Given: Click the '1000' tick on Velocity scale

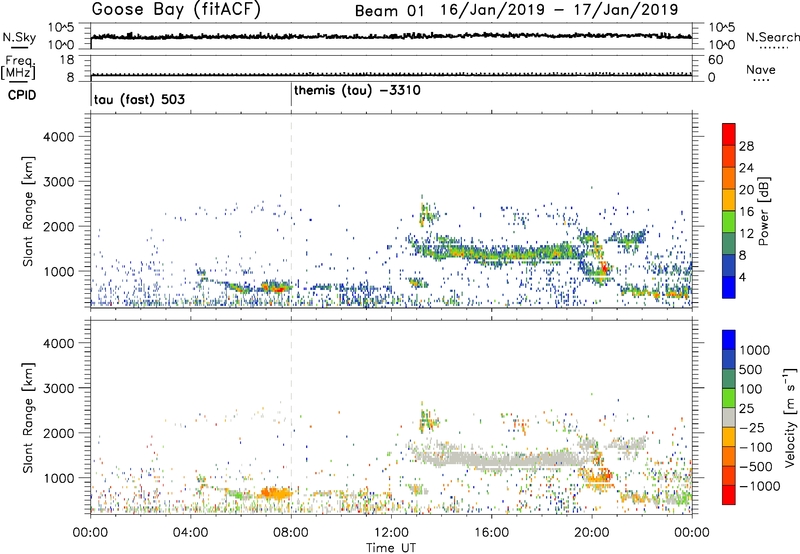Looking at the screenshot, I should (755, 350).
